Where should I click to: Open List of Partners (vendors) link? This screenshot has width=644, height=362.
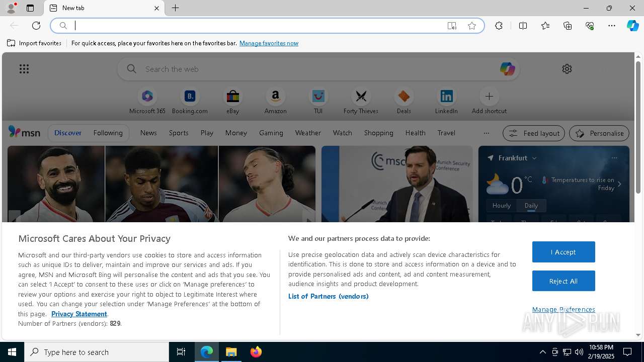[x=328, y=296]
